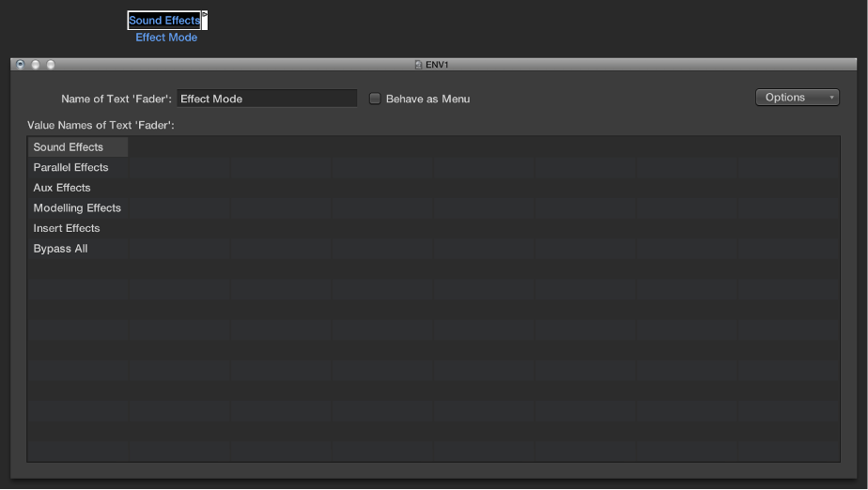Select the Aux Effects value name

tap(78, 188)
